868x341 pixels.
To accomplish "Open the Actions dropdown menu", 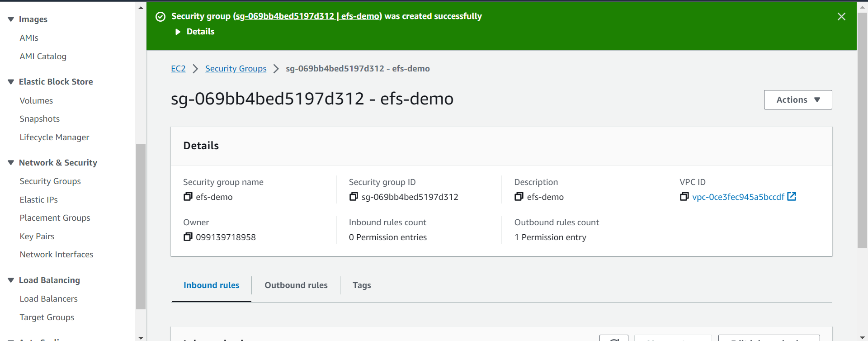I will 798,100.
